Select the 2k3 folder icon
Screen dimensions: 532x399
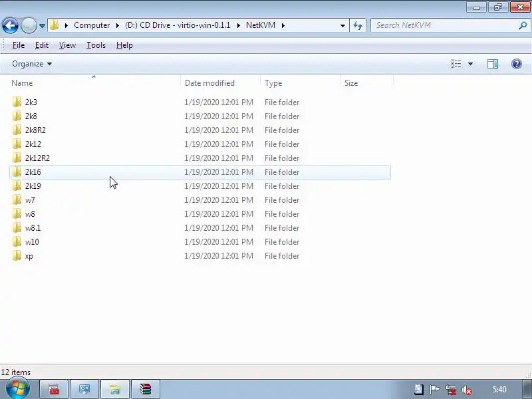coord(17,102)
